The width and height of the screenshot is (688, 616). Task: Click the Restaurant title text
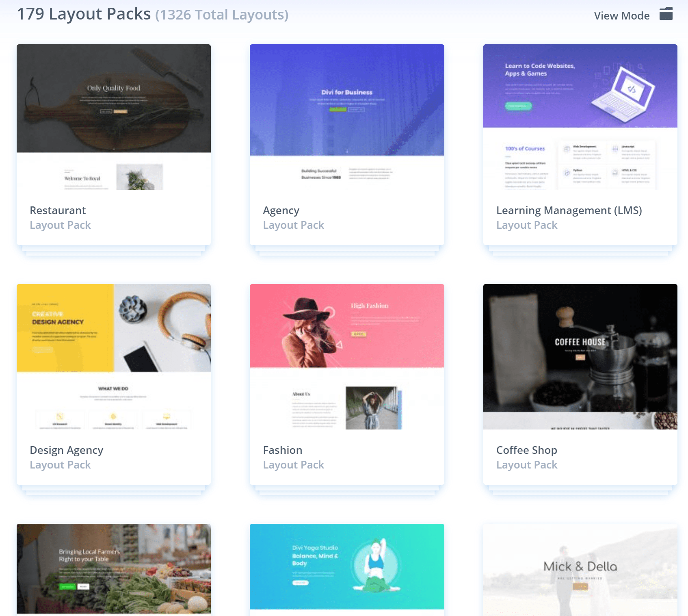pos(58,210)
